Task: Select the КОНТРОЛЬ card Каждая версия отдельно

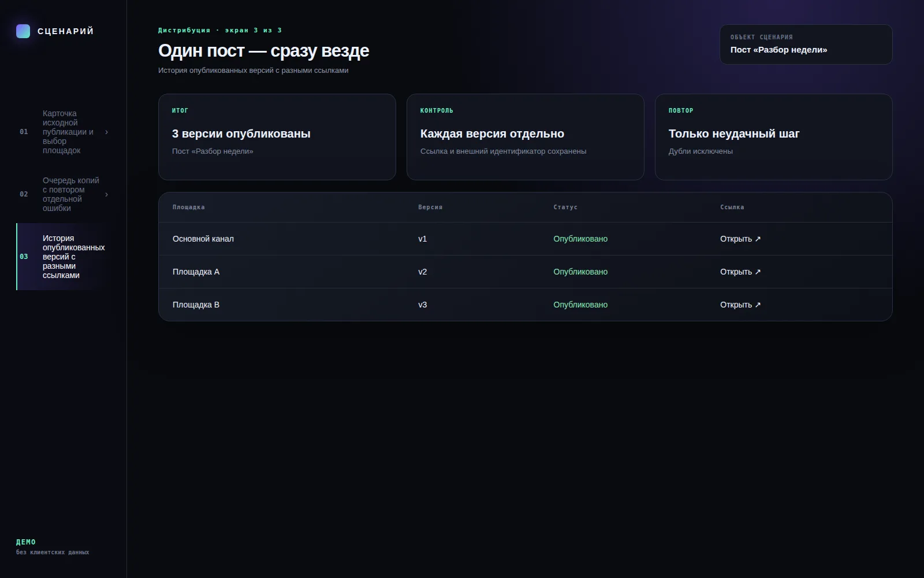Action: 526,137
